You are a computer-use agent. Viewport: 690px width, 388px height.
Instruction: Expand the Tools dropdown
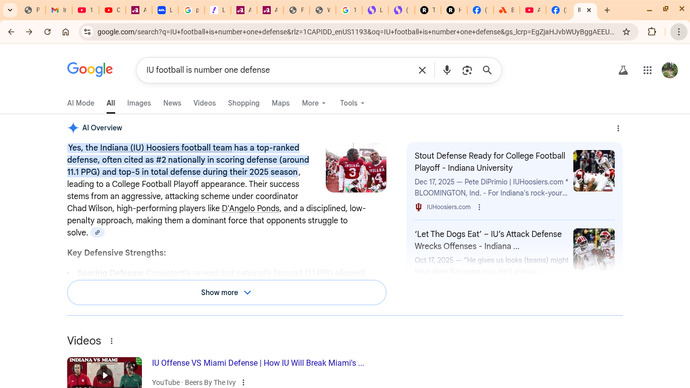point(352,103)
